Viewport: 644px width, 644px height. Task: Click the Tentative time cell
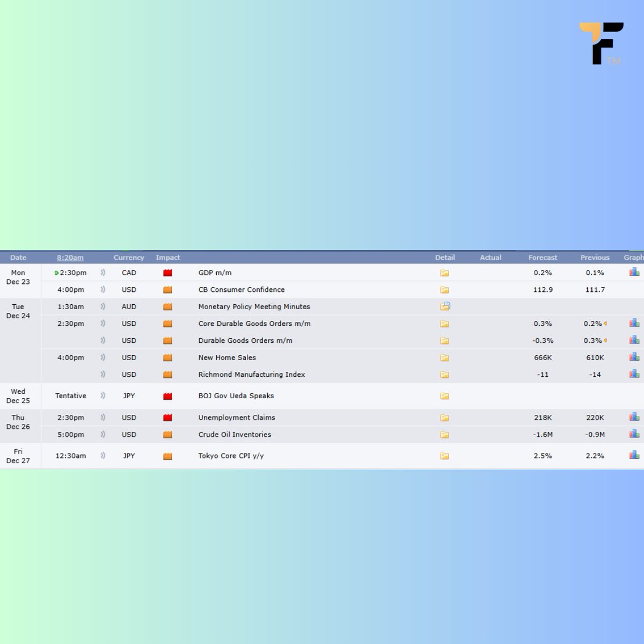[70, 396]
